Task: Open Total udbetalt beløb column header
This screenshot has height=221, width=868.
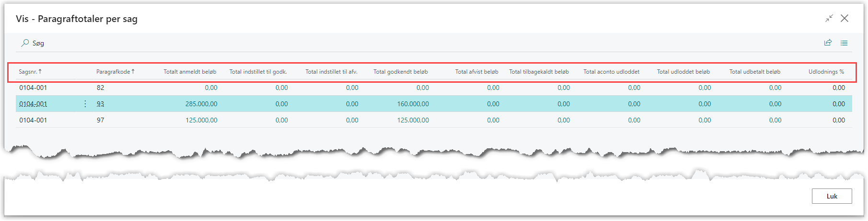Action: 755,72
